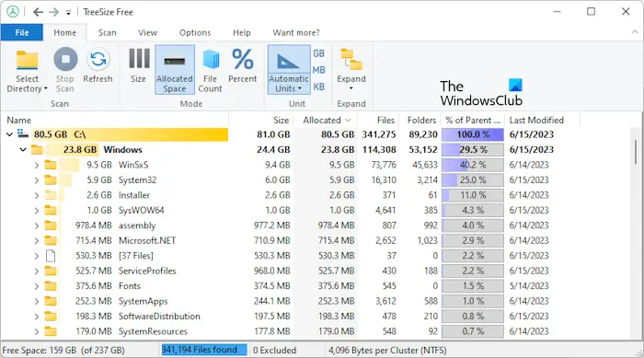Switch to the Scan tab
Screen dimensions: 644x358
(108, 32)
